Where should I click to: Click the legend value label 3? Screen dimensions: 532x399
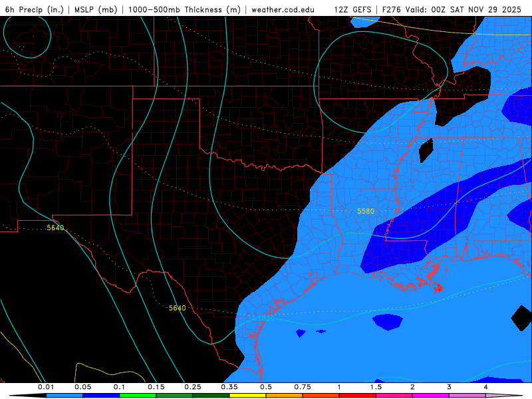[450, 387]
